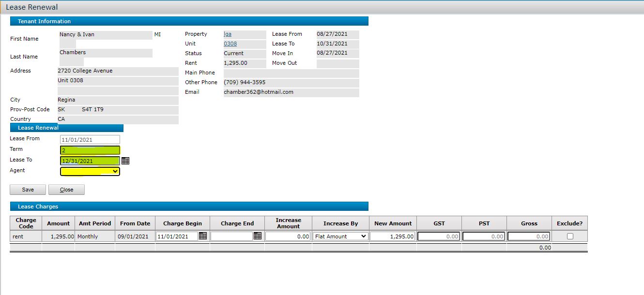Click the New Amount field

(x=393, y=236)
